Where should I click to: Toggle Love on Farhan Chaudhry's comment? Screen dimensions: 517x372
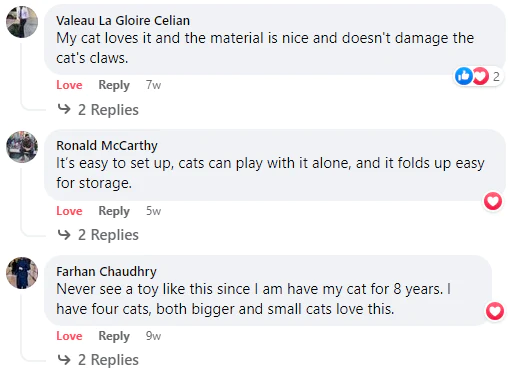69,336
